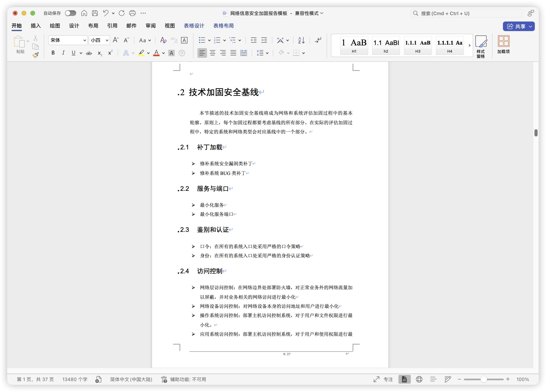Click the Increase Indent icon
The image size is (546, 392).
click(x=264, y=40)
